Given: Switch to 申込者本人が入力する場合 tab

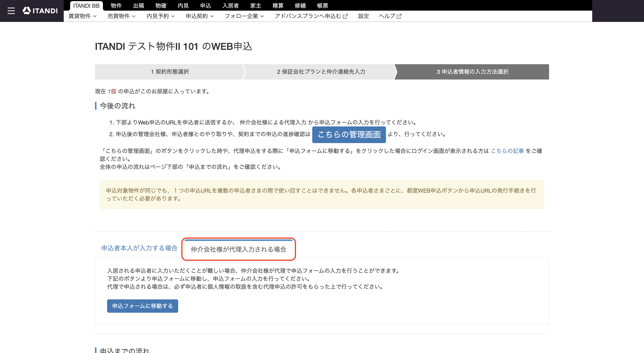Looking at the screenshot, I should click(x=139, y=248).
